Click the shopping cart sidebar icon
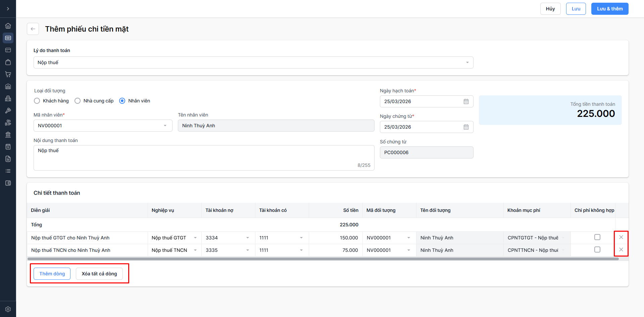 (x=8, y=74)
